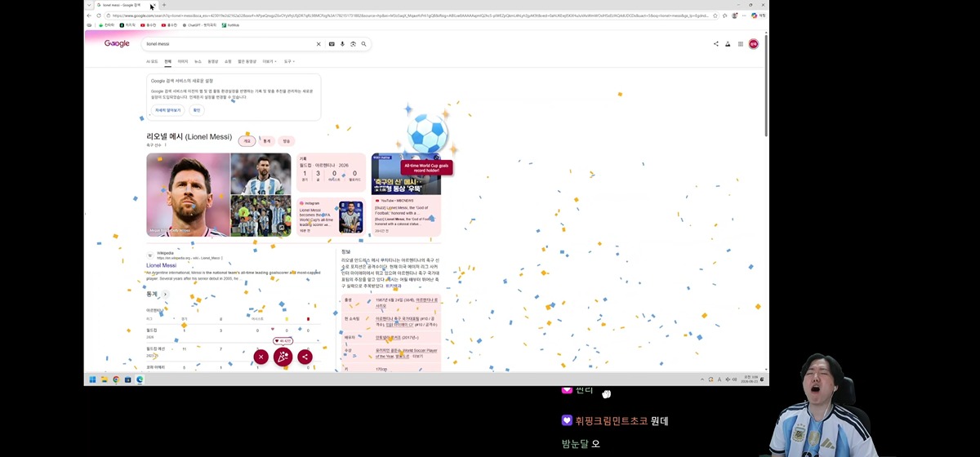Go back to the previous page

tap(89, 16)
